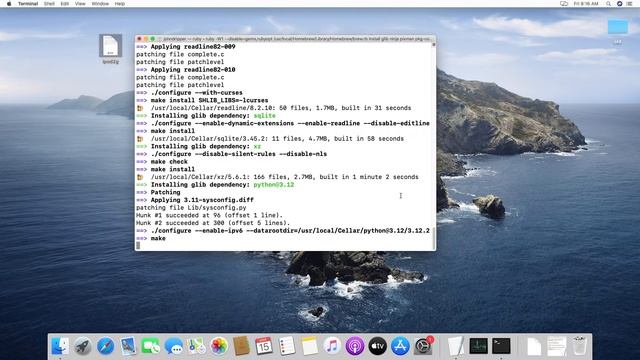Open the Terminal application menu

click(28, 4)
